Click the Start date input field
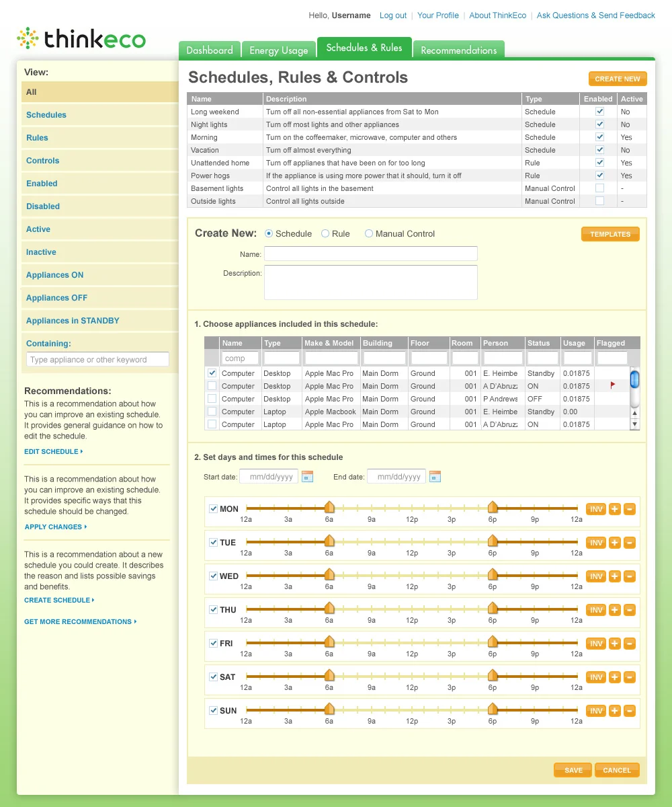Viewport: 672px width, 807px height. [269, 477]
